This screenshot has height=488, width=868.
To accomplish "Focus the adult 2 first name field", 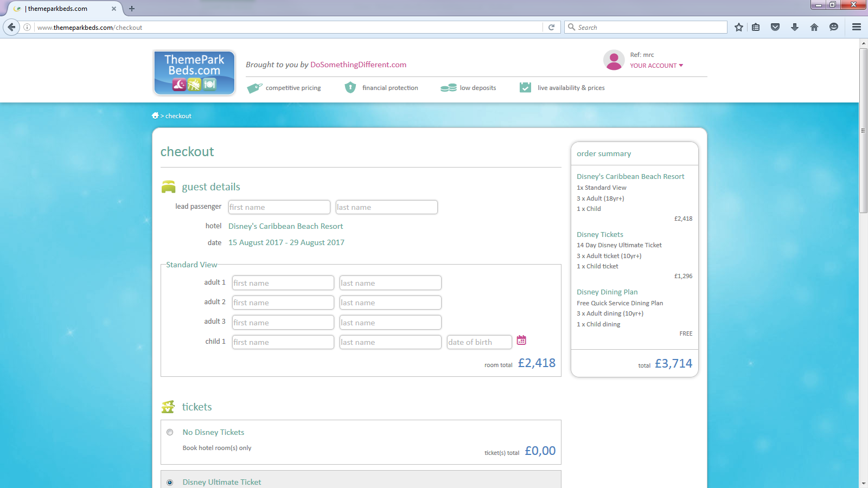I will click(283, 303).
